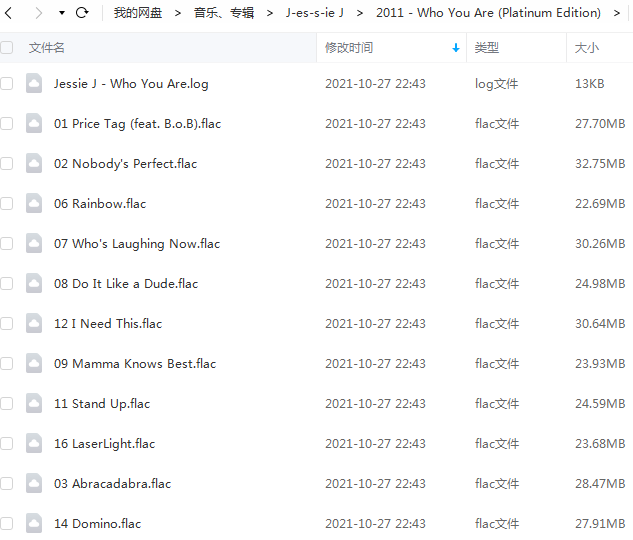Image resolution: width=633 pixels, height=540 pixels.
Task: Tick the checkbox for 03 Abracadabra.flac
Action: (x=8, y=484)
